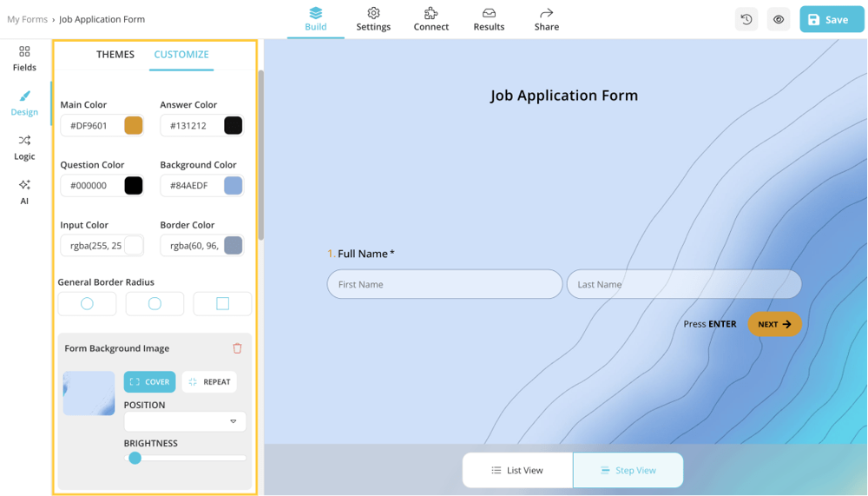Click the NEXT button

coord(774,324)
